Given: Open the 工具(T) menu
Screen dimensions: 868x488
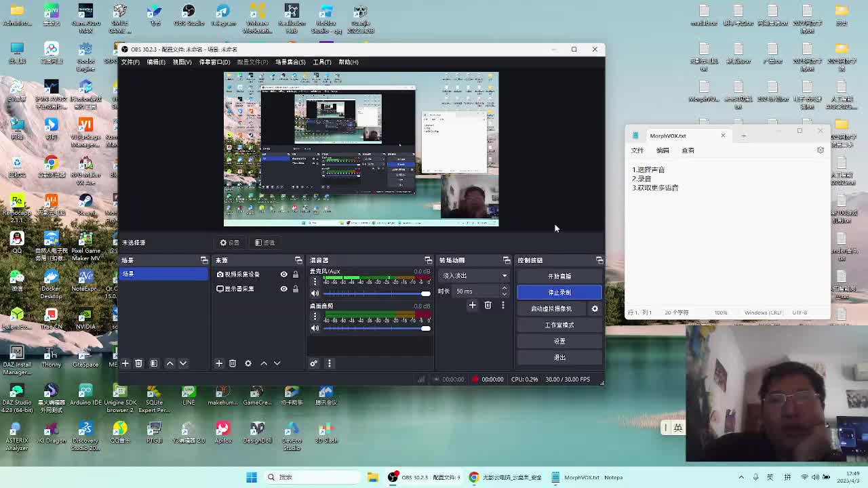Looking at the screenshot, I should (322, 62).
